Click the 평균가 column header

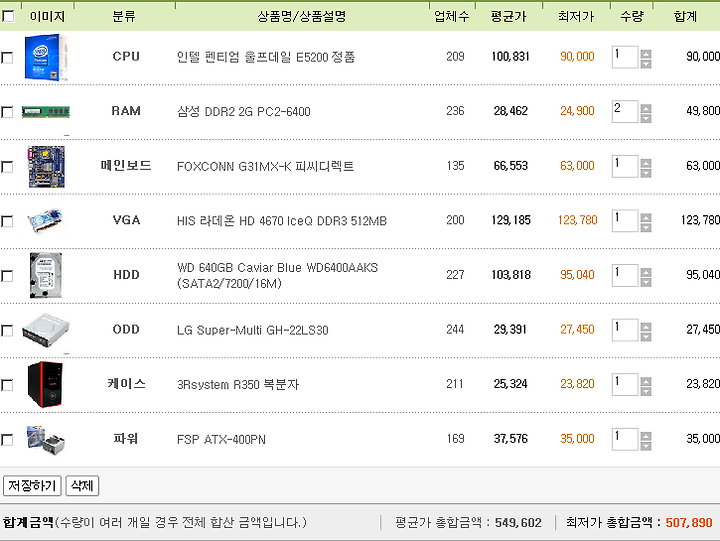(508, 17)
